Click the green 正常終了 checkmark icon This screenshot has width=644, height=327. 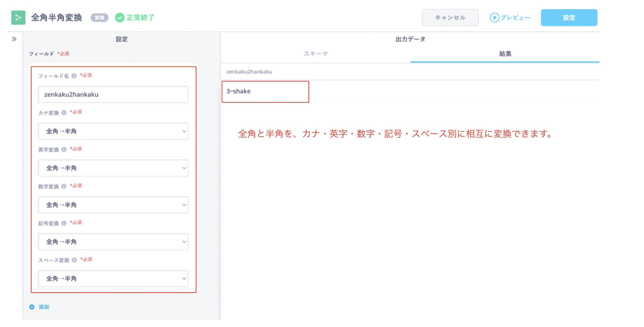pyautogui.click(x=120, y=17)
